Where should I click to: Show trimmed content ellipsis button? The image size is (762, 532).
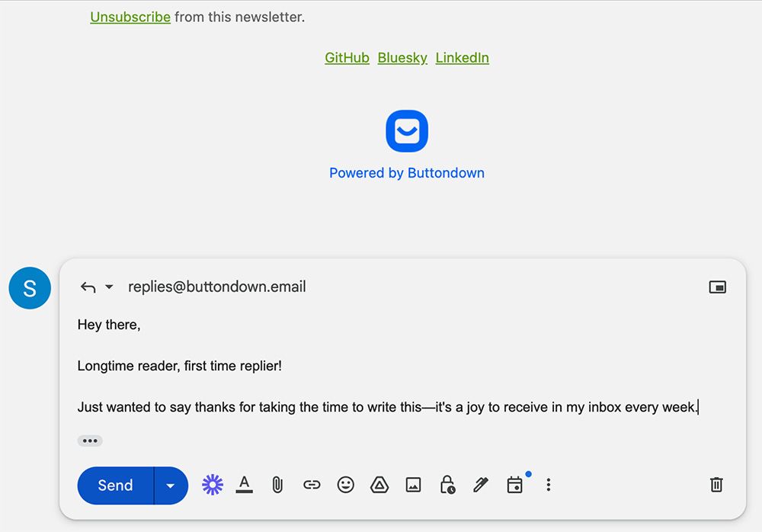pos(90,441)
